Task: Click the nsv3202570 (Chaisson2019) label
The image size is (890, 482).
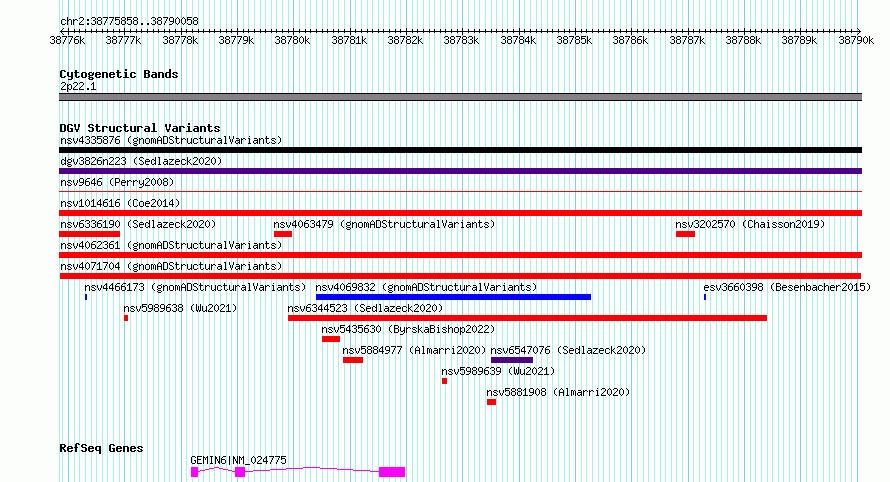Action: point(750,224)
